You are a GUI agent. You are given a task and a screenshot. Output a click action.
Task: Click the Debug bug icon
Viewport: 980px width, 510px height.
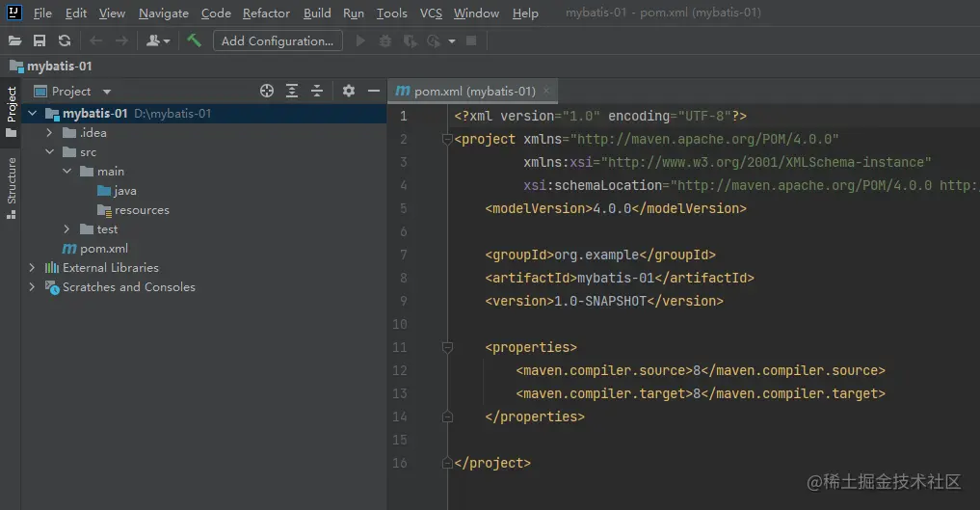385,41
